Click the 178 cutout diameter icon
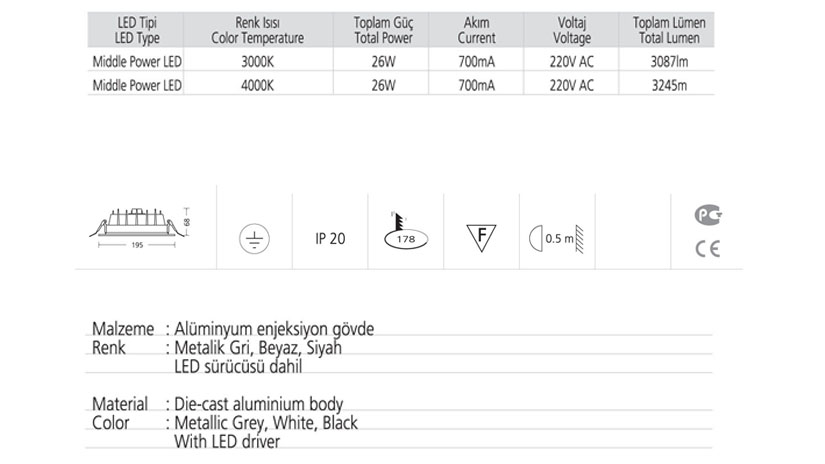Viewport: 825px width, 464px height. click(x=406, y=234)
